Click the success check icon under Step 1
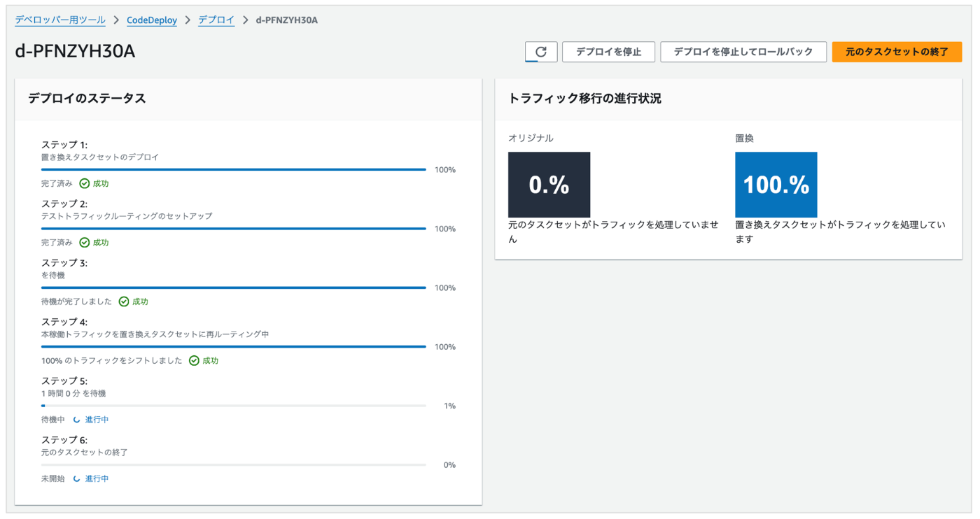Viewport: 980px width, 519px height. 85,184
